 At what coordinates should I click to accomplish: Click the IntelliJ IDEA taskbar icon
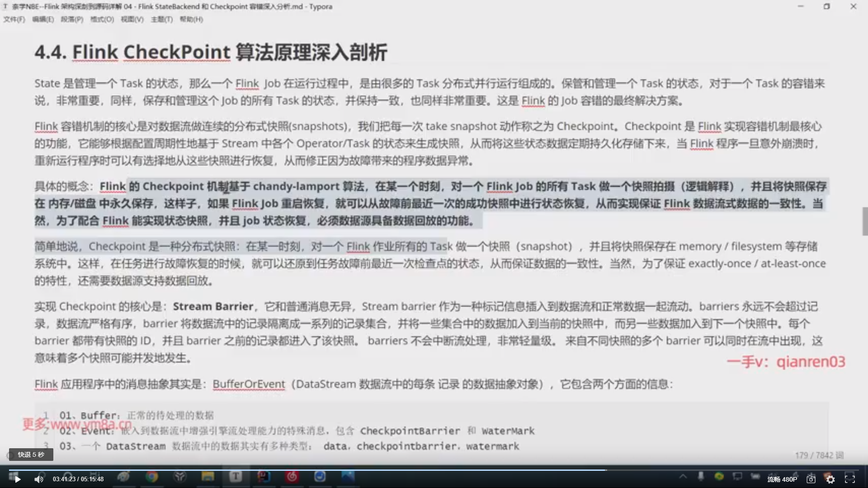click(264, 476)
